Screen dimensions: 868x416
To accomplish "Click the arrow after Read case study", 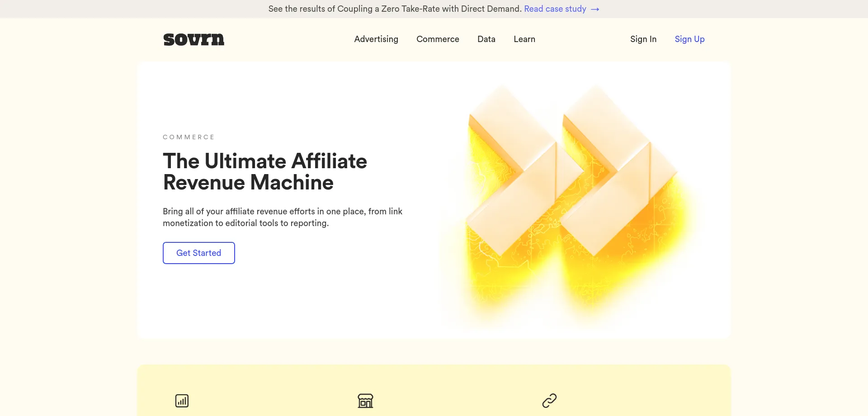I will pyautogui.click(x=595, y=9).
